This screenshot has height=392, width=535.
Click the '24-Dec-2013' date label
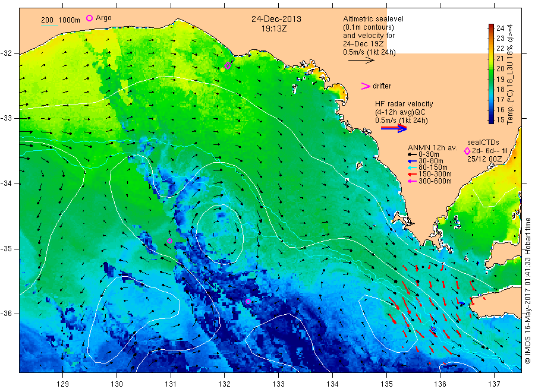click(276, 19)
